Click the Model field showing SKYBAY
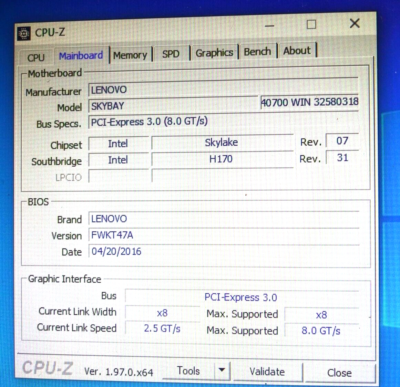Screen dimensions: 400x387 (173, 106)
